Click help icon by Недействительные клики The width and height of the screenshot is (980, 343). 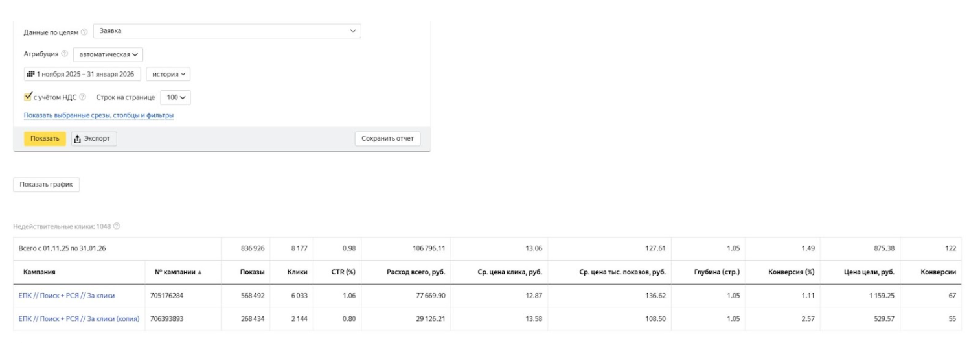pyautogui.click(x=117, y=226)
